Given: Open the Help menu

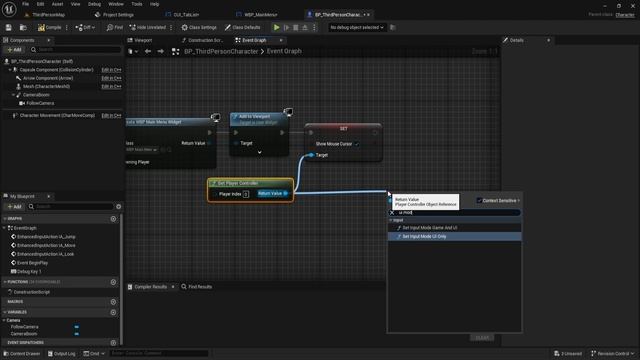Looking at the screenshot, I should pyautogui.click(x=154, y=4).
